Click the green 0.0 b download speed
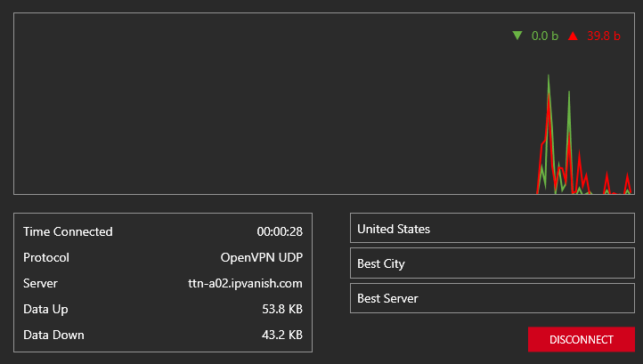The width and height of the screenshot is (643, 364). pos(545,36)
